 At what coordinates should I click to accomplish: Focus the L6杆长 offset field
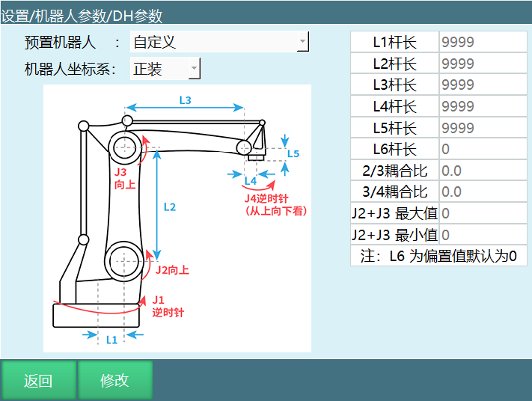[x=482, y=149]
